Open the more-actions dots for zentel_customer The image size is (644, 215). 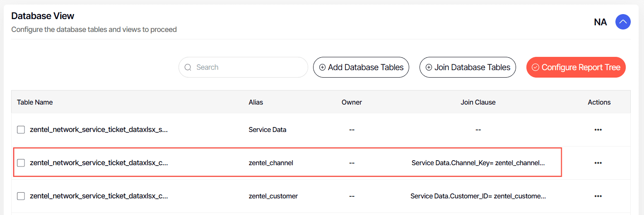point(598,196)
